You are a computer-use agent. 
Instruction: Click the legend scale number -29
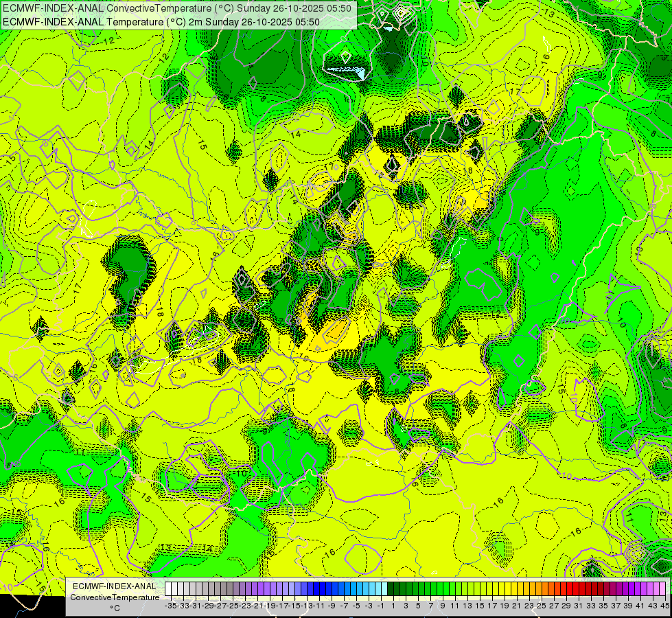point(208,606)
